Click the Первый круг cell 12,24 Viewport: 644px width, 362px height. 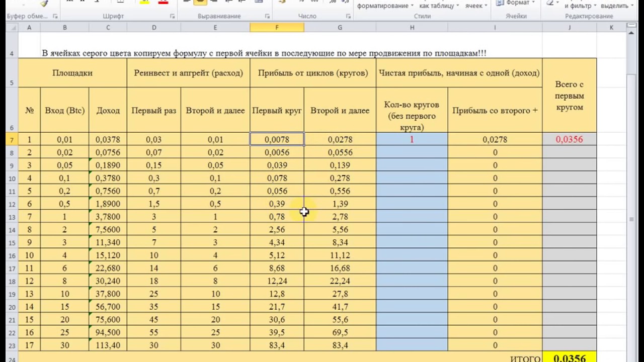277,281
